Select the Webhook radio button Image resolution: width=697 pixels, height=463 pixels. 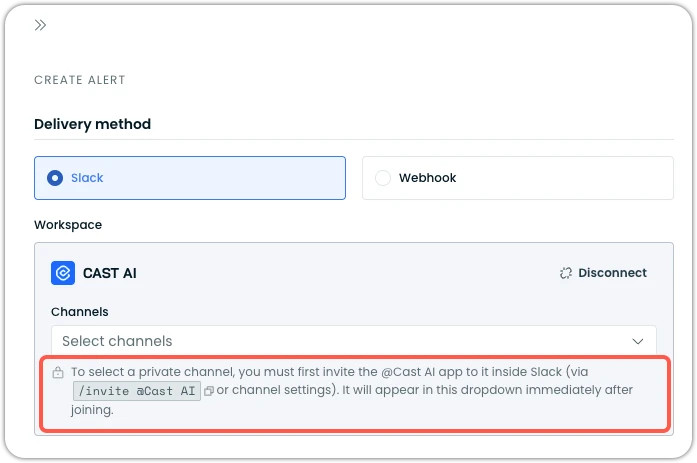click(383, 178)
